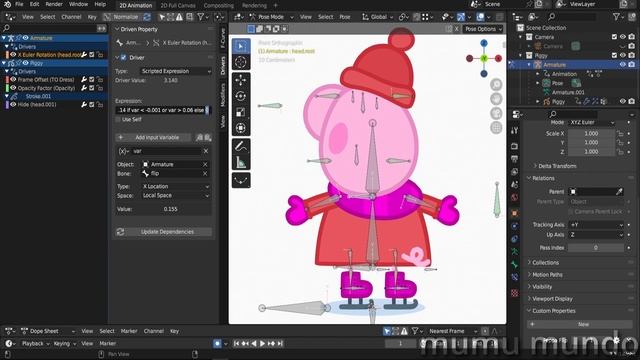This screenshot has width=640, height=360.
Task: Click the perspective/orthographic grid gizmo
Action: 496,128
